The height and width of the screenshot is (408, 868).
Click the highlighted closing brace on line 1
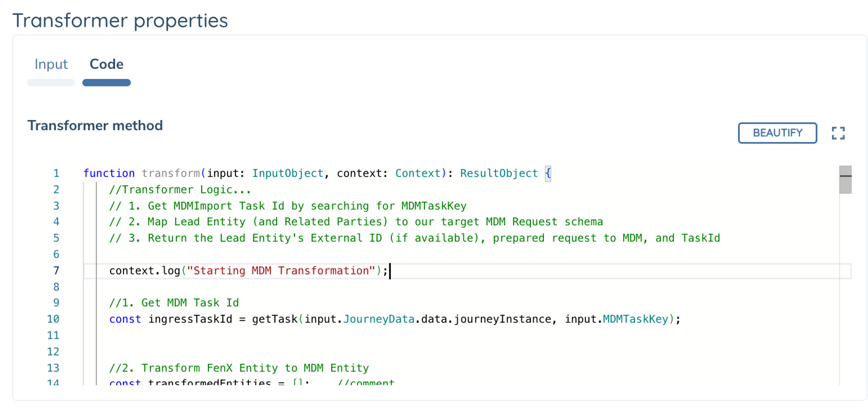[x=548, y=173]
